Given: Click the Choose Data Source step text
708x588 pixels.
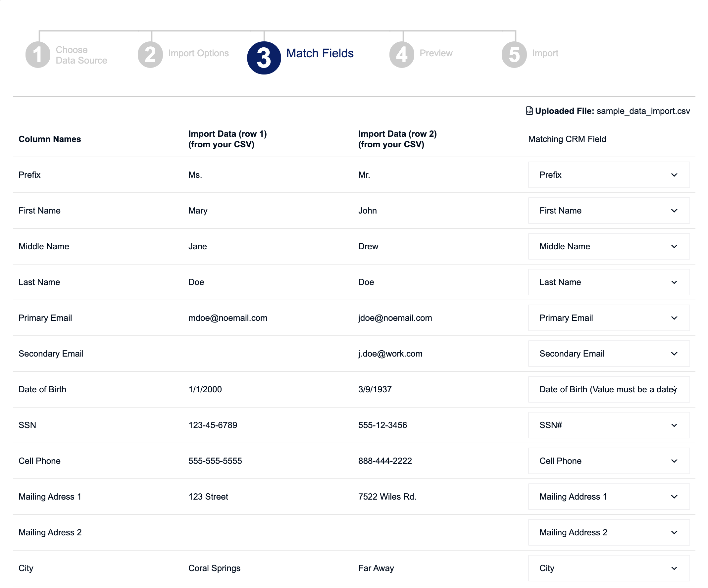Looking at the screenshot, I should [81, 55].
